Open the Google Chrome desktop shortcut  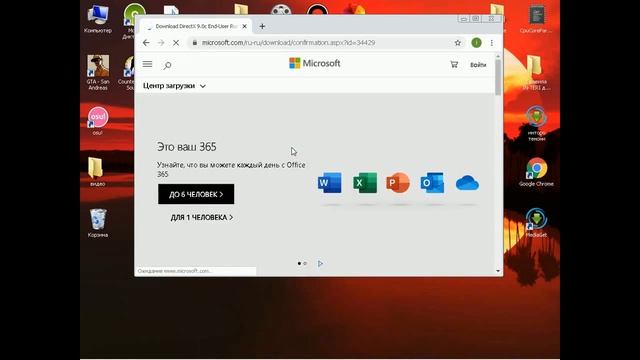pyautogui.click(x=536, y=172)
